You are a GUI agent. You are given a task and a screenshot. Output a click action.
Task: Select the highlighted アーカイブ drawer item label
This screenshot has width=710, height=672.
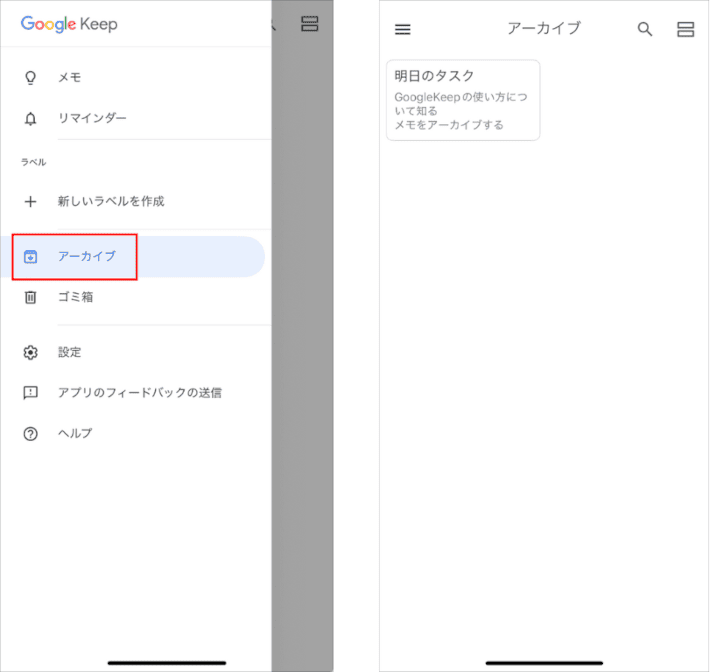tap(87, 257)
